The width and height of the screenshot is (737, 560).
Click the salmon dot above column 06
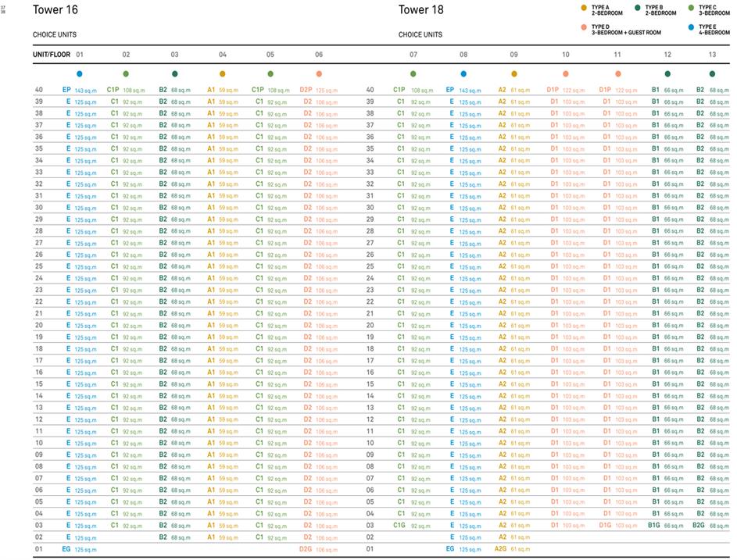[x=319, y=73]
